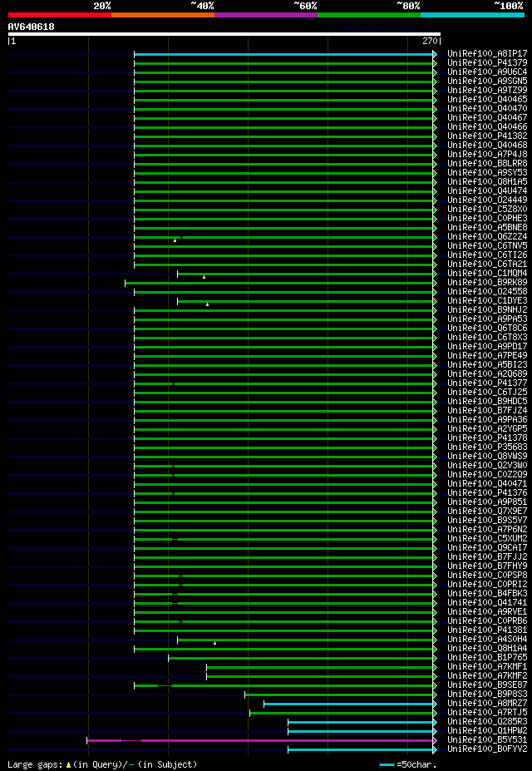Select the UniRef100_O24558 label
532x771 pixels.
point(487,292)
